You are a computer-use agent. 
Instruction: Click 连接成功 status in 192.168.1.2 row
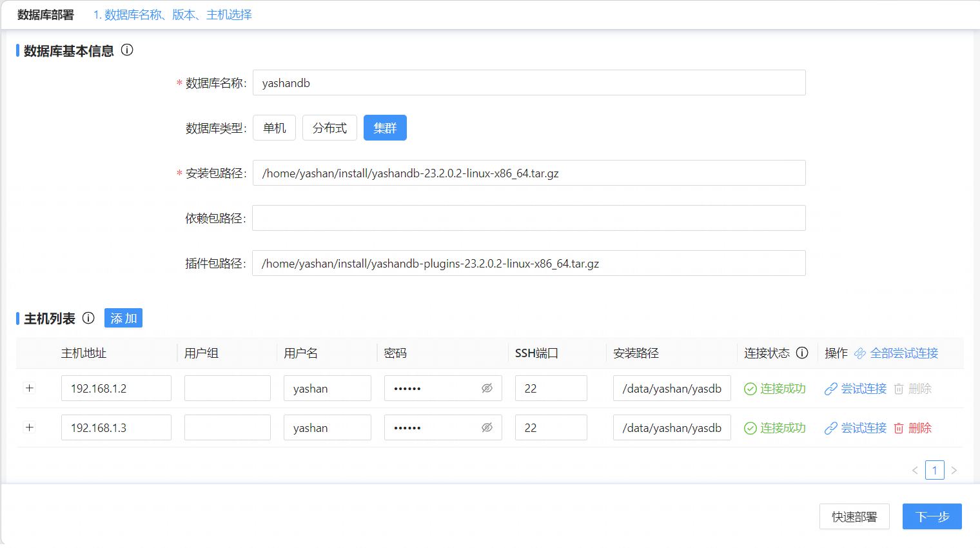click(783, 389)
